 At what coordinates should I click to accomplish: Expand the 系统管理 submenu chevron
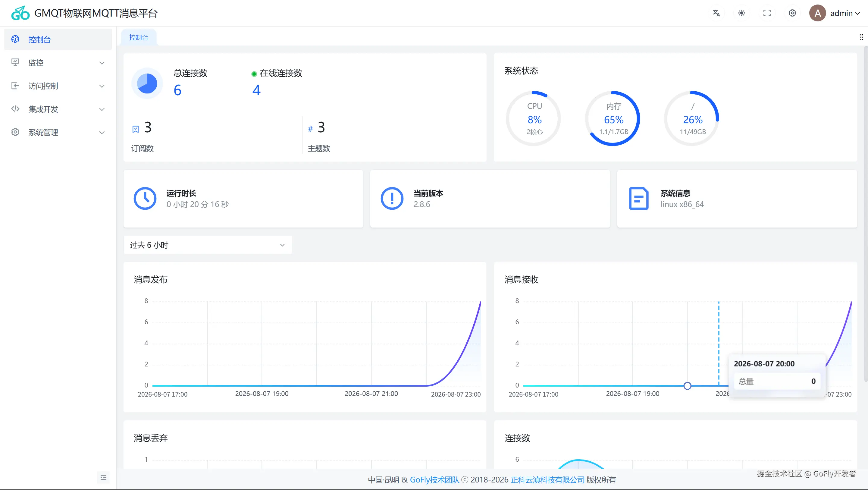102,133
